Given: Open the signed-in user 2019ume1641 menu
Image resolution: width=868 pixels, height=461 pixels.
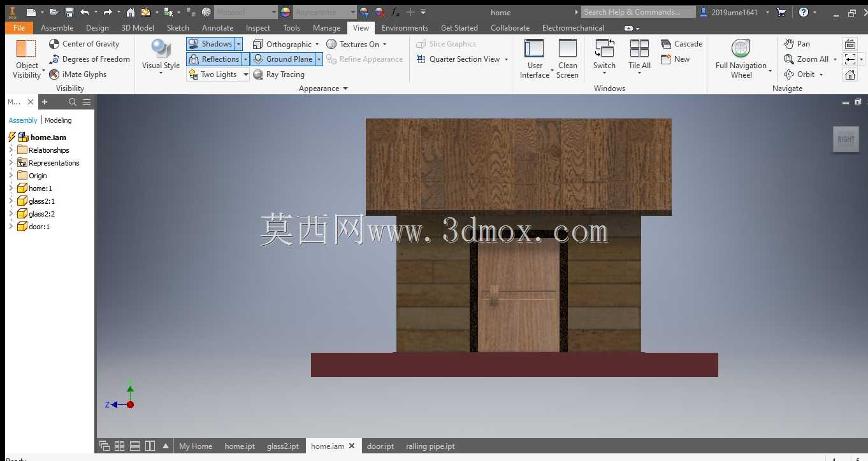Looking at the screenshot, I should pyautogui.click(x=734, y=12).
